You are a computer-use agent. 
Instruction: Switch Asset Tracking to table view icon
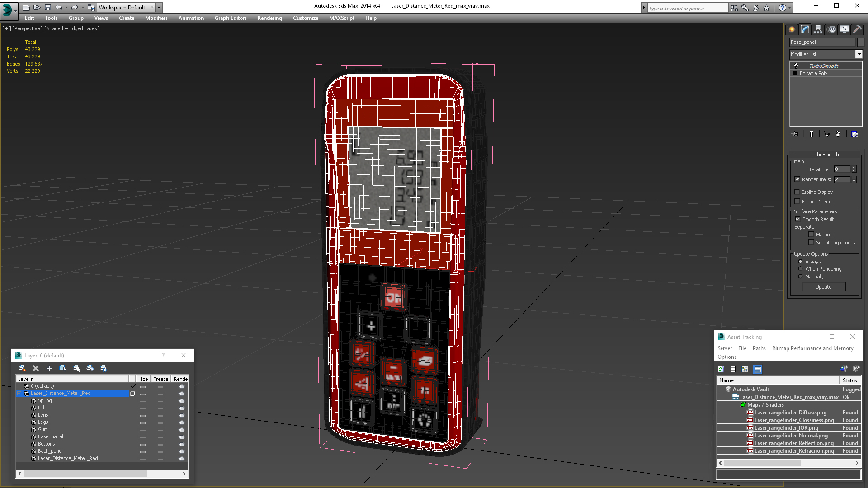(758, 369)
